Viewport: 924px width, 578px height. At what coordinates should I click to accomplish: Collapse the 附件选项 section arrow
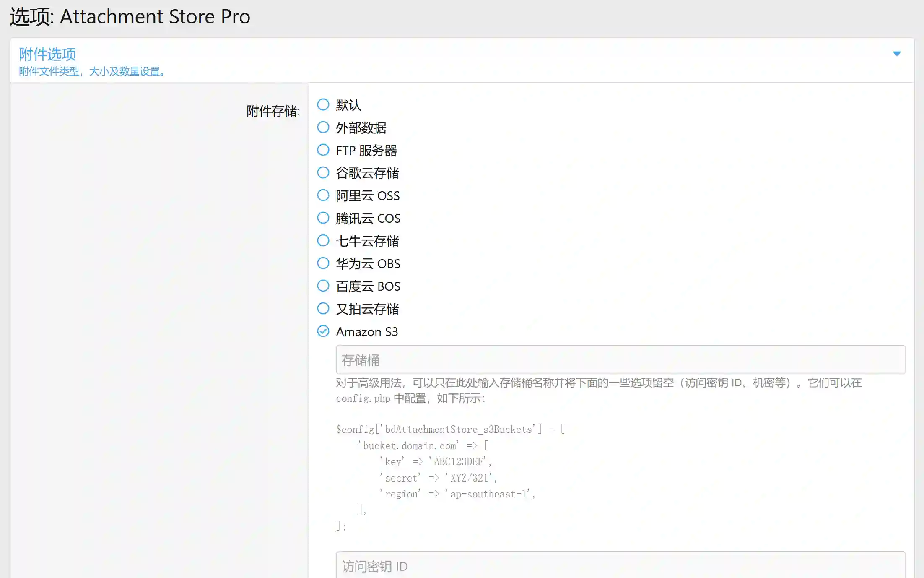[896, 54]
